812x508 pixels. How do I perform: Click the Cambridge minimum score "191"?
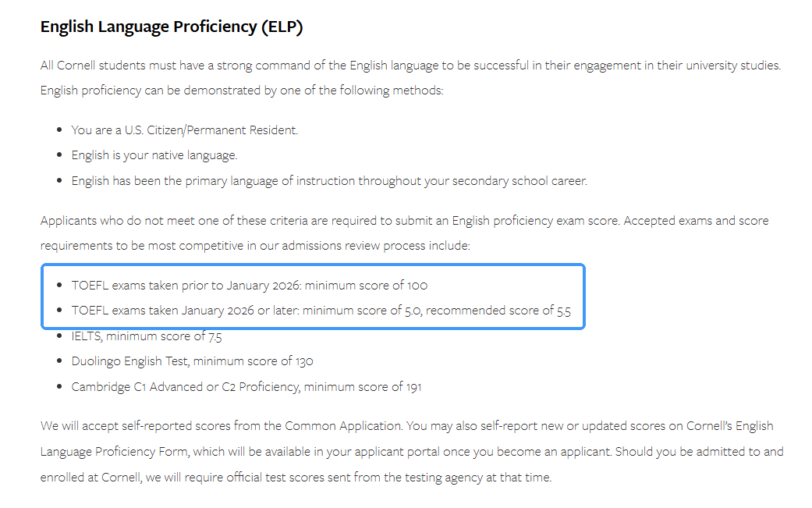411,386
